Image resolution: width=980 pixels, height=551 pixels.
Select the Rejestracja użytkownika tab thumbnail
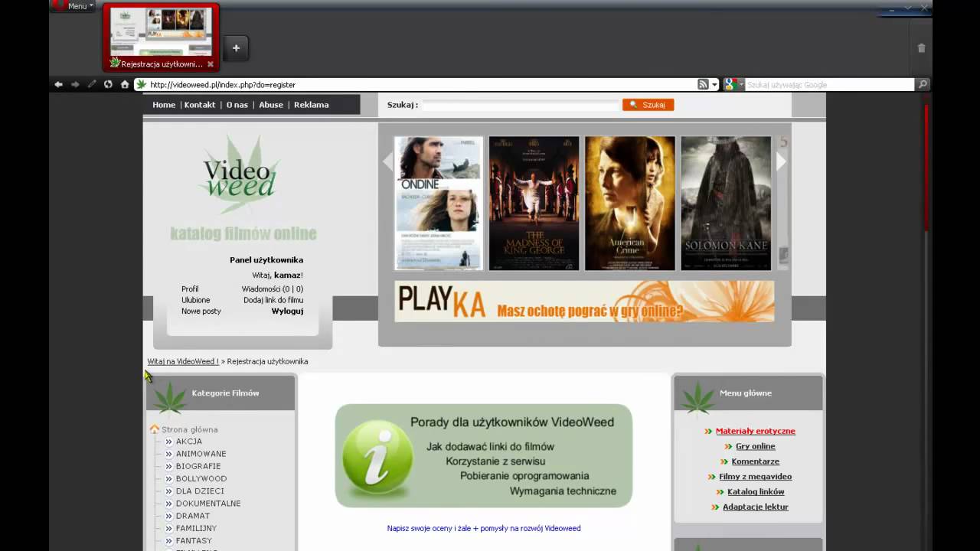point(162,37)
